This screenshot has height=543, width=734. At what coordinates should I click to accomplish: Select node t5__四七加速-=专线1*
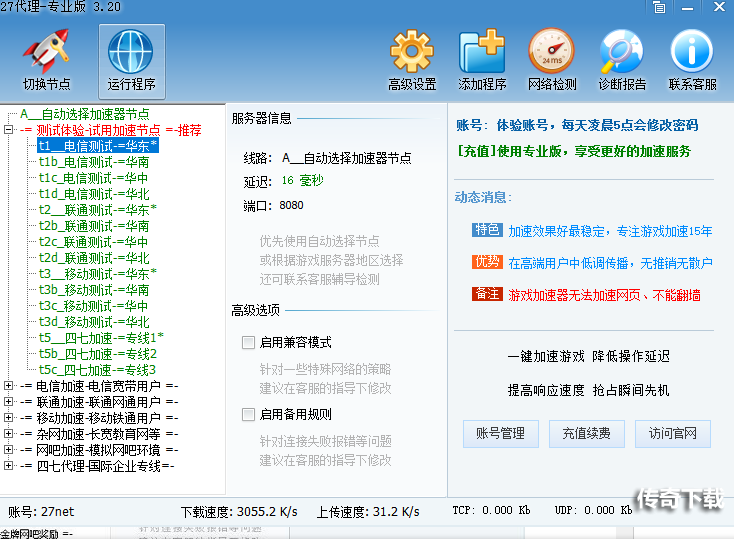point(101,338)
